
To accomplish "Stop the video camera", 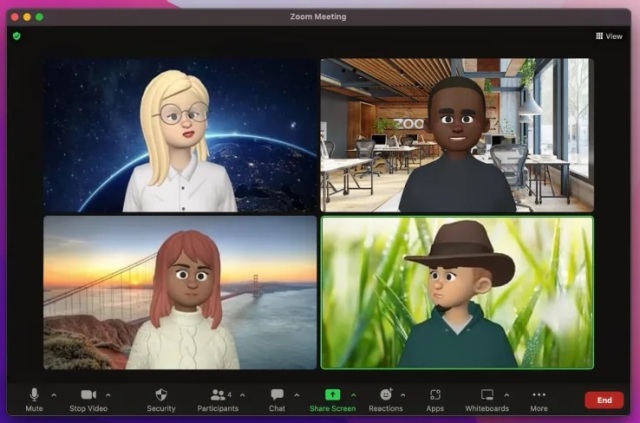I will click(x=90, y=399).
